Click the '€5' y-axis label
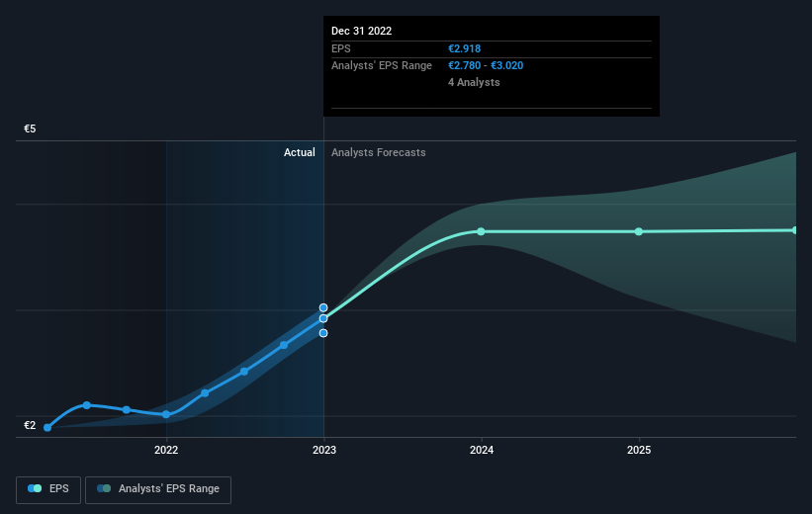The image size is (812, 514). 30,128
